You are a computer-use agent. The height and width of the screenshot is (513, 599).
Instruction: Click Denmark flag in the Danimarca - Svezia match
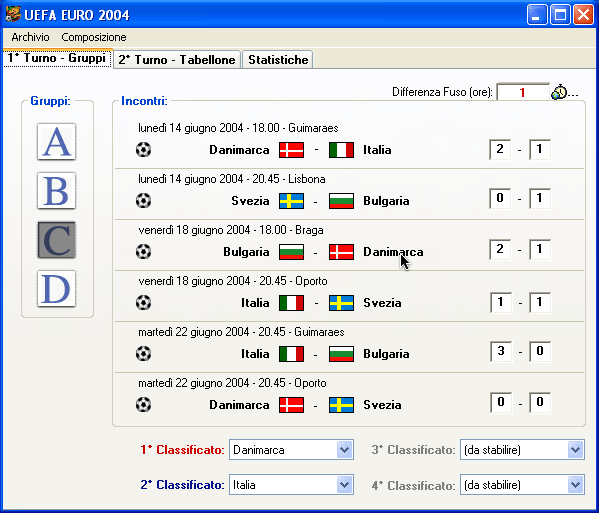[291, 405]
